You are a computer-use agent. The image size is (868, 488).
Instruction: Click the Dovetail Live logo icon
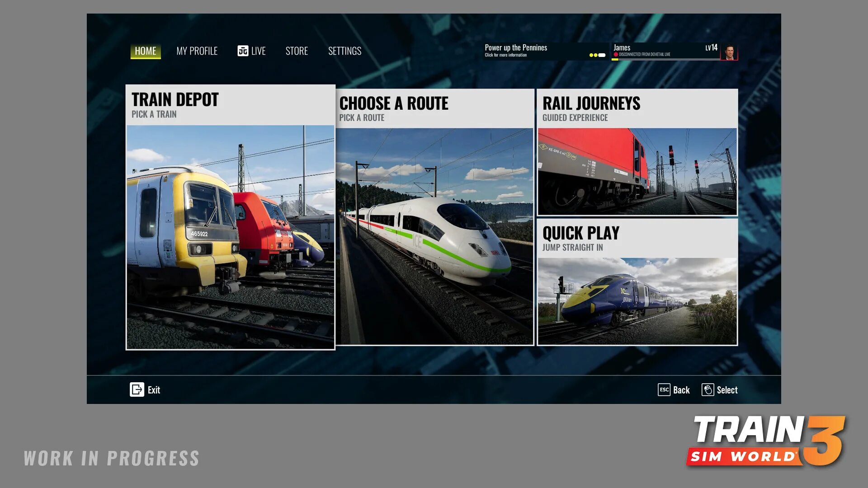pyautogui.click(x=243, y=51)
